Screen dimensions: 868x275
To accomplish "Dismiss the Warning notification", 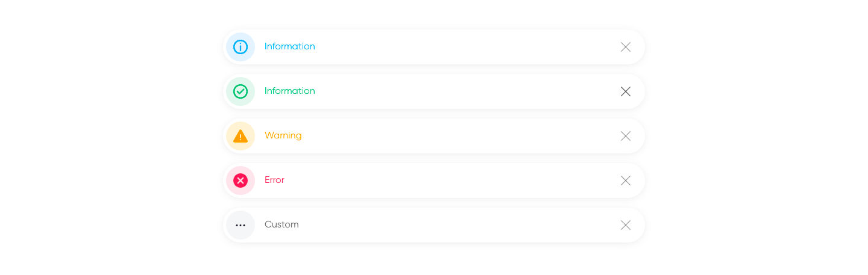I will click(x=626, y=136).
